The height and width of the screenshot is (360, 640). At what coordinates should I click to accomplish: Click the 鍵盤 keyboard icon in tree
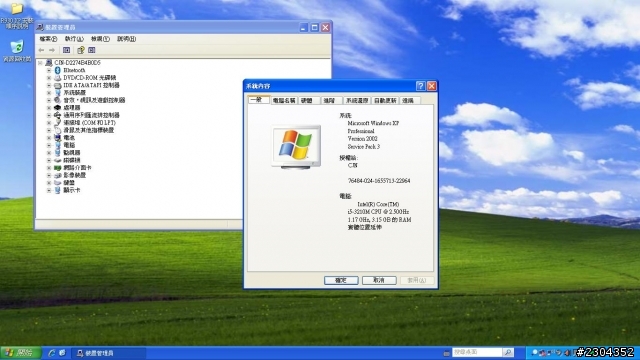click(x=58, y=182)
